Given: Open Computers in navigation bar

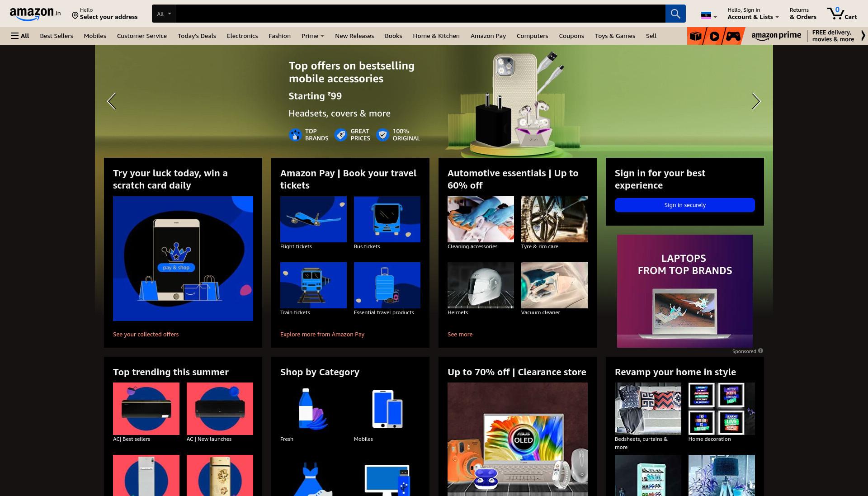Looking at the screenshot, I should (532, 36).
